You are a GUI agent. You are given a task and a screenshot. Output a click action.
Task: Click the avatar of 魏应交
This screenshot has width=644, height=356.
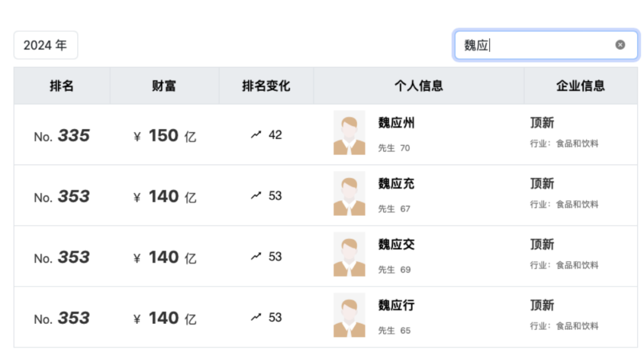[x=349, y=255]
